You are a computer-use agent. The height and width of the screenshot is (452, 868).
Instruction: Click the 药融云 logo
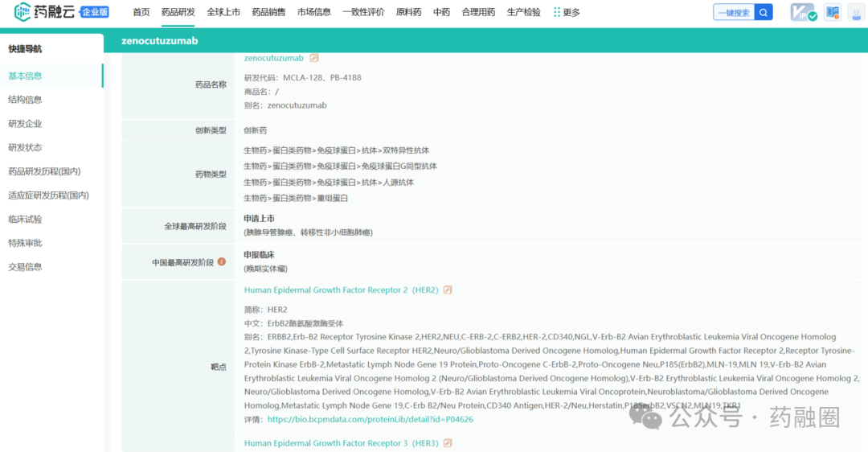point(44,11)
